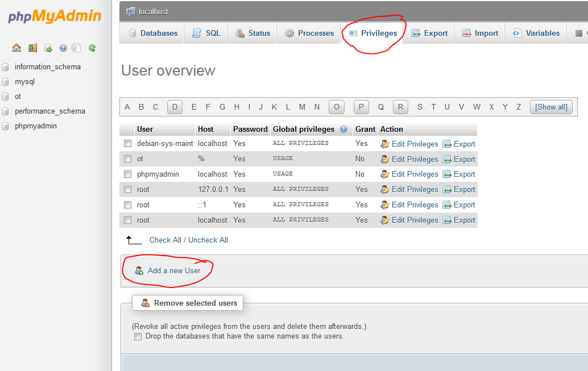Open the Export tab in the top bar
The width and height of the screenshot is (588, 371).
pos(429,33)
